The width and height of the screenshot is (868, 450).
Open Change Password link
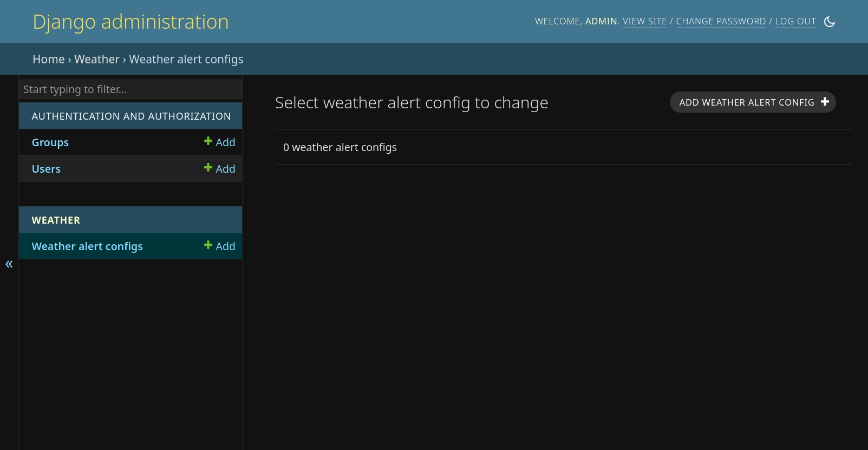click(x=721, y=21)
